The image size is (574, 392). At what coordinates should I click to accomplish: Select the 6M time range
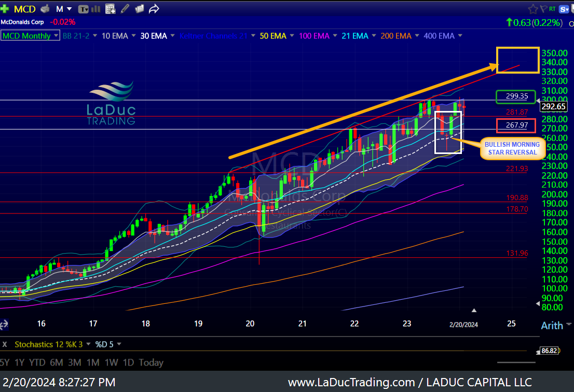pyautogui.click(x=57, y=362)
